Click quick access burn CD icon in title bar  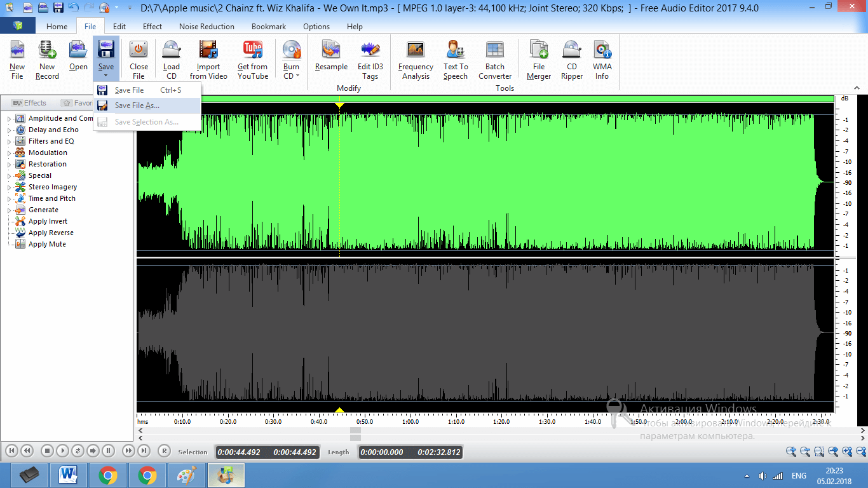click(105, 8)
